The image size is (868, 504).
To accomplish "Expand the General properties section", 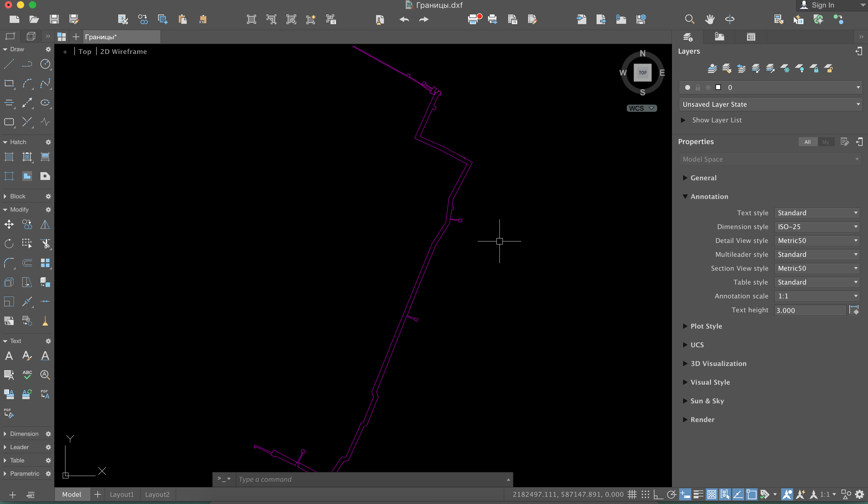I will 685,178.
